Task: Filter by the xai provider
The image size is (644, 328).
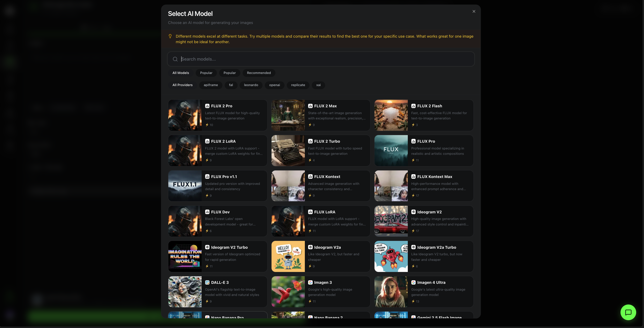Action: pos(318,85)
